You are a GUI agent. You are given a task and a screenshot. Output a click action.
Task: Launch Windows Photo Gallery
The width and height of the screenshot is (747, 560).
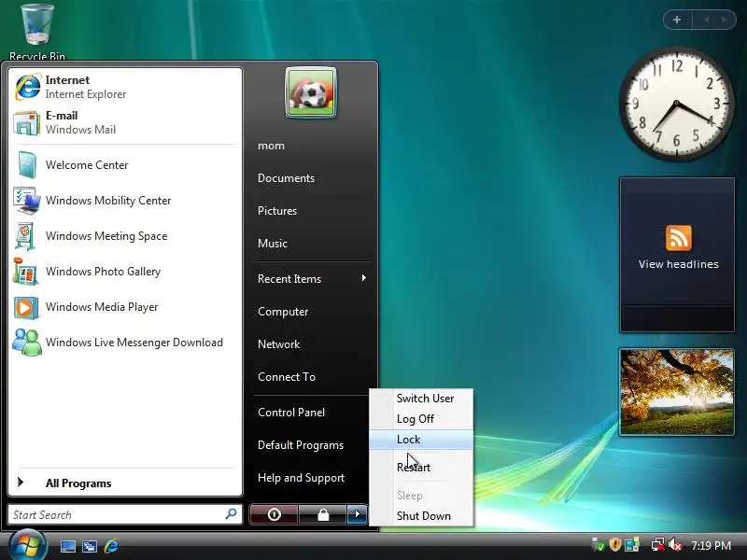125,272
